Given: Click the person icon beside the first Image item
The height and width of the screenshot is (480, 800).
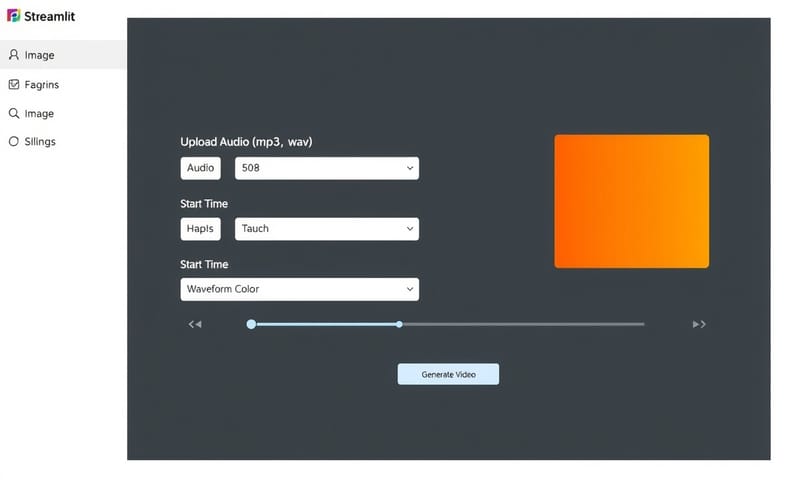Looking at the screenshot, I should tap(14, 55).
